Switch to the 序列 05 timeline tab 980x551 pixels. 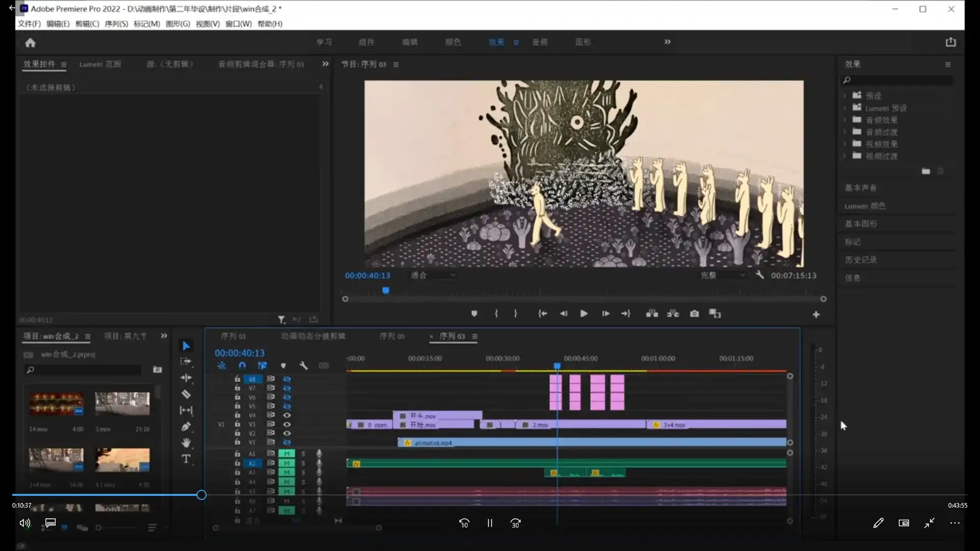pyautogui.click(x=392, y=336)
